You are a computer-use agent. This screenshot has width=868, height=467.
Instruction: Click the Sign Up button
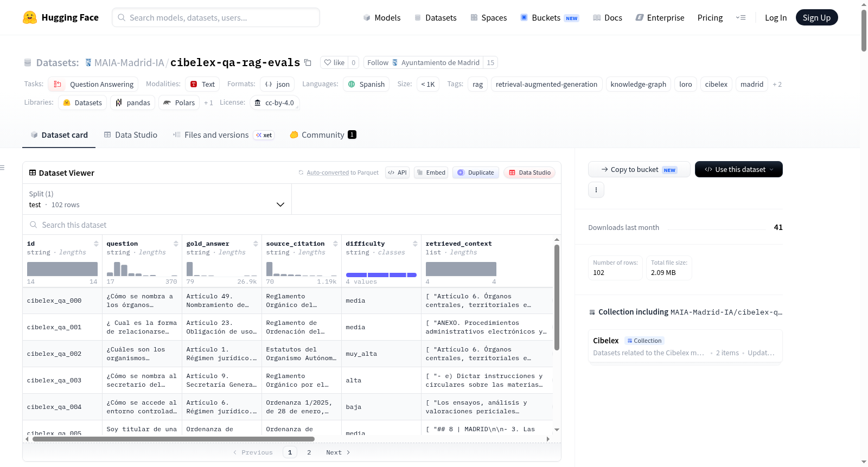(816, 17)
